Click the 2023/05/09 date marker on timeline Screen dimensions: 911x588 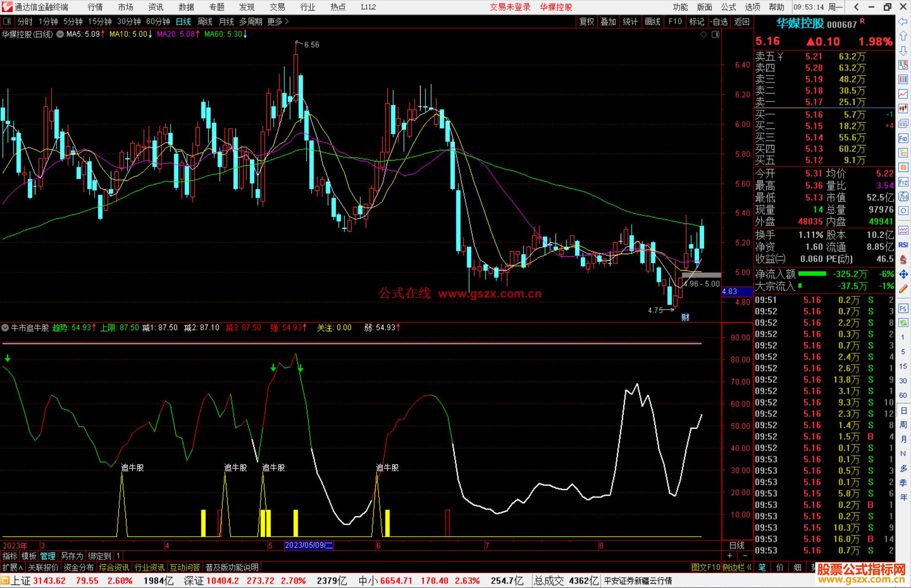coord(309,545)
